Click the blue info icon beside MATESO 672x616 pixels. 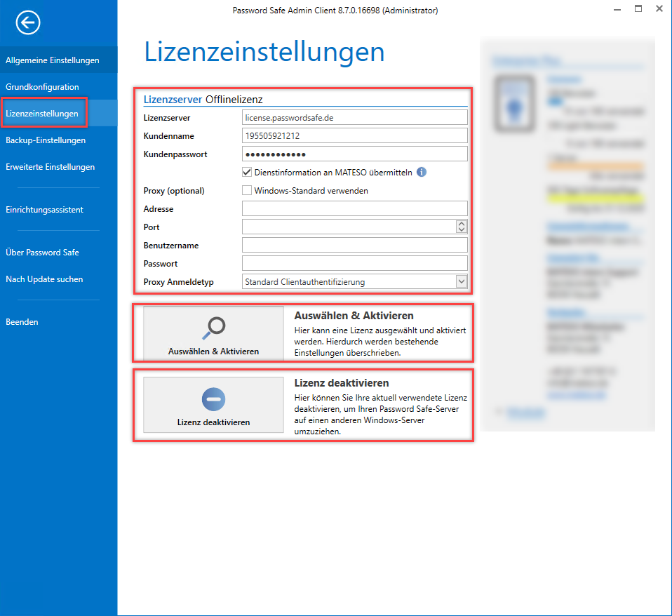(x=422, y=172)
